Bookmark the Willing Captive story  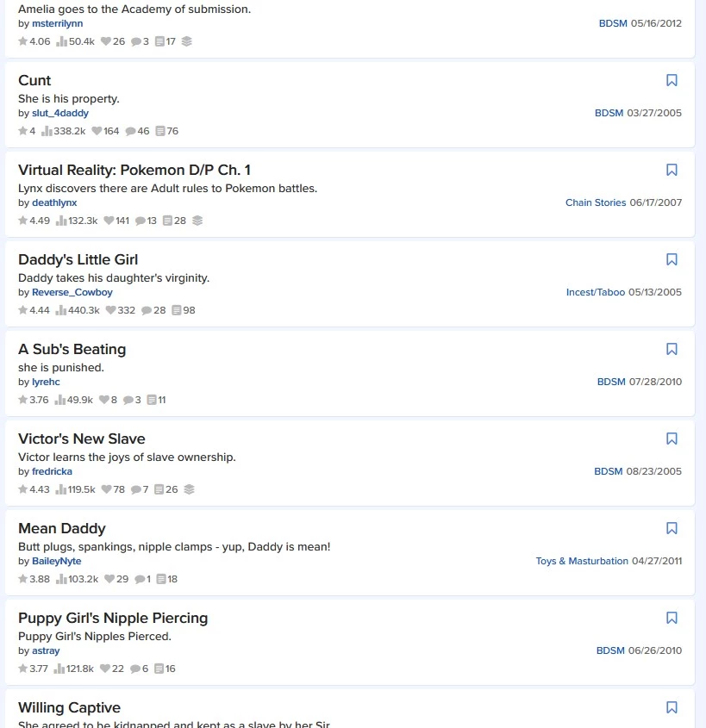tap(672, 707)
